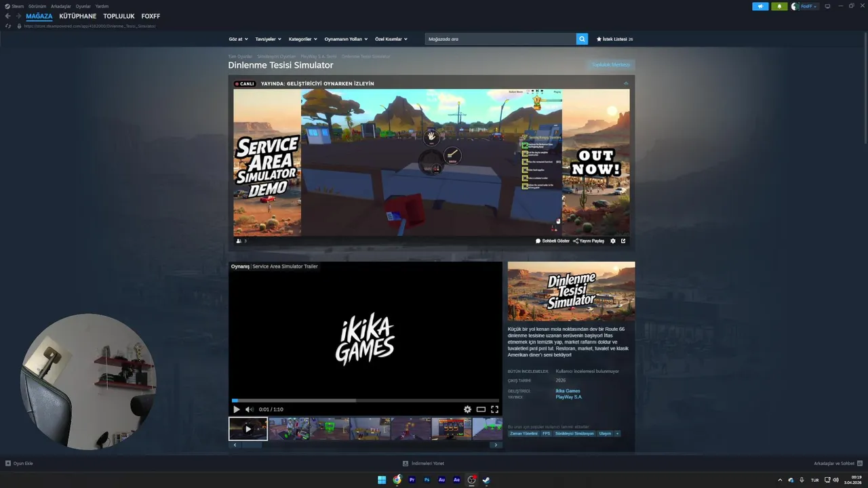Click Tüm Oyunlar breadcrumb

tap(240, 56)
